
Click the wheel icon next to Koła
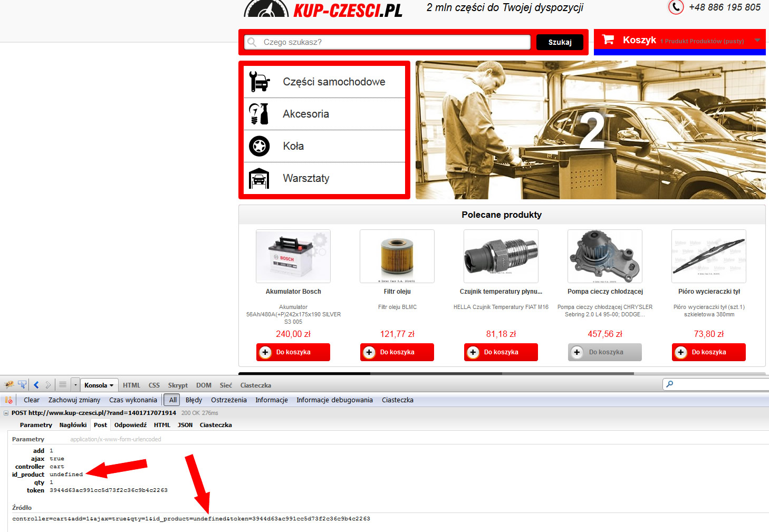(259, 146)
